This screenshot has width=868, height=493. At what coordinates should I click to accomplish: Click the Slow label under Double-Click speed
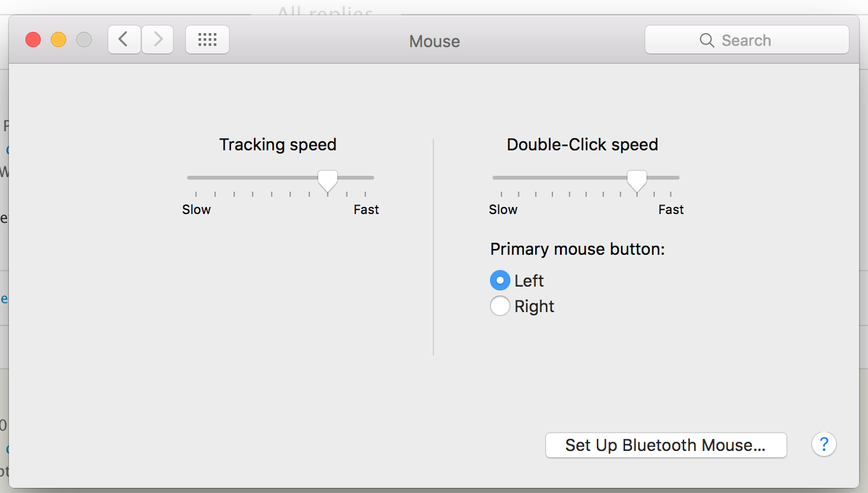click(x=503, y=210)
